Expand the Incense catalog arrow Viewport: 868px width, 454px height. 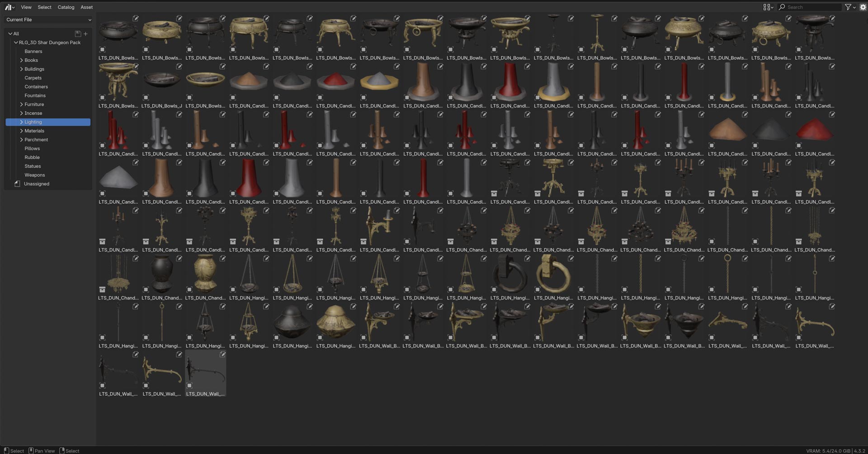[21, 113]
